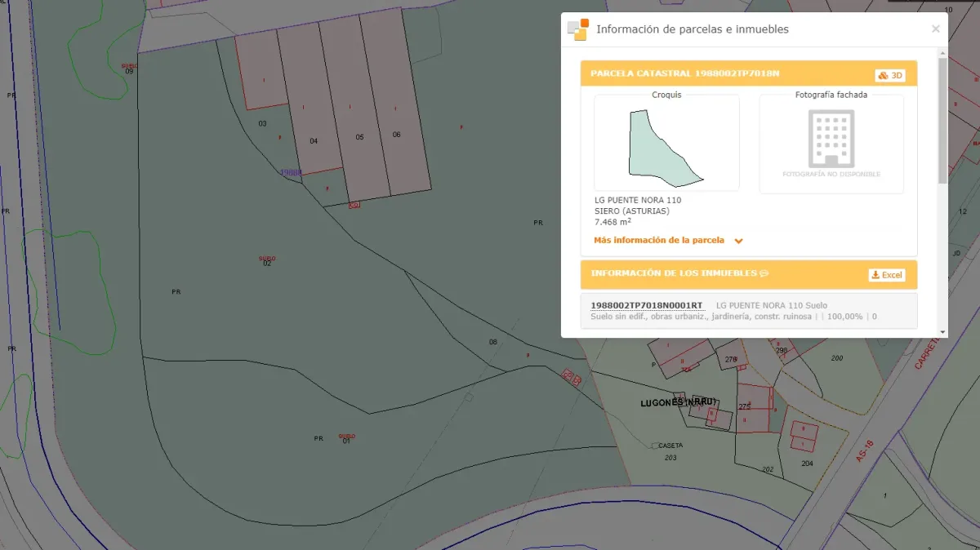Open cadastral reference 1988002TP7018N0001RT link
Screen dimensions: 980x550
[646, 305]
